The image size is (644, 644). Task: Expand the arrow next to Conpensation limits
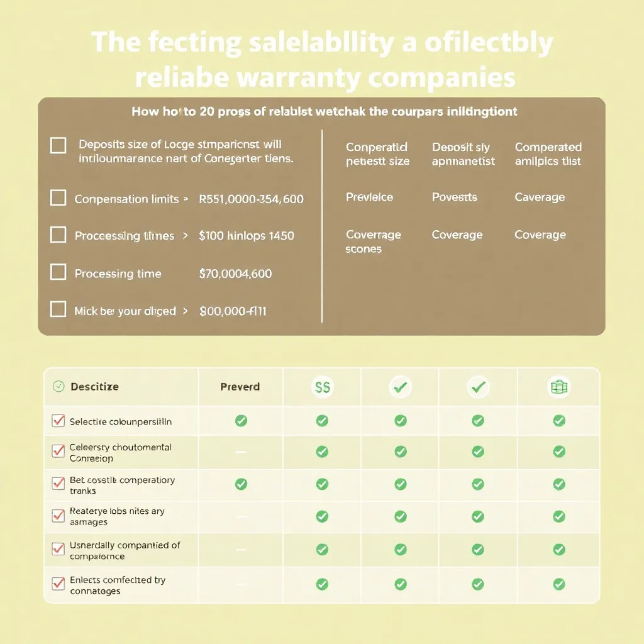(186, 199)
